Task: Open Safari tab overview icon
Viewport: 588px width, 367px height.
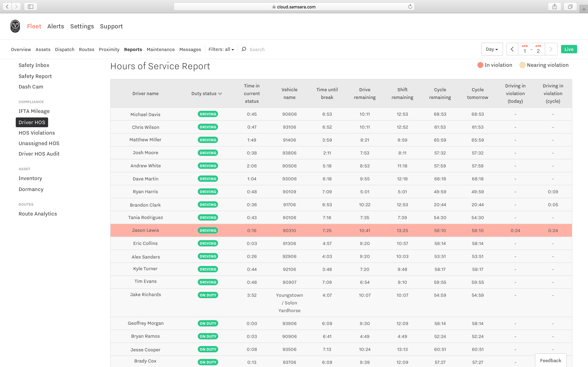Action: click(x=570, y=7)
